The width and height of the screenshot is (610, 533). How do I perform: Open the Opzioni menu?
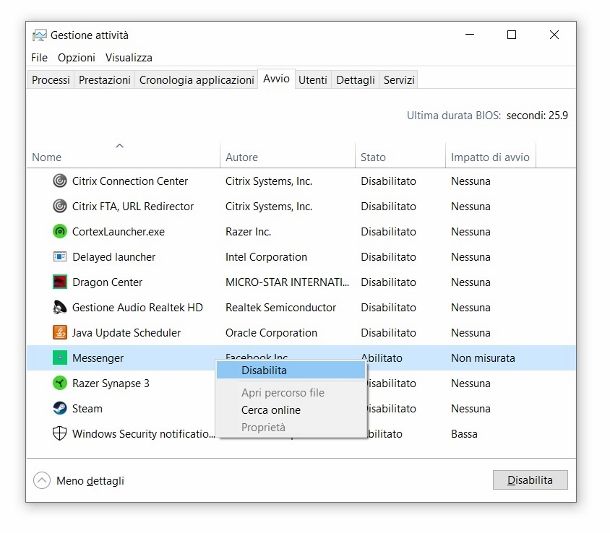pyautogui.click(x=76, y=58)
